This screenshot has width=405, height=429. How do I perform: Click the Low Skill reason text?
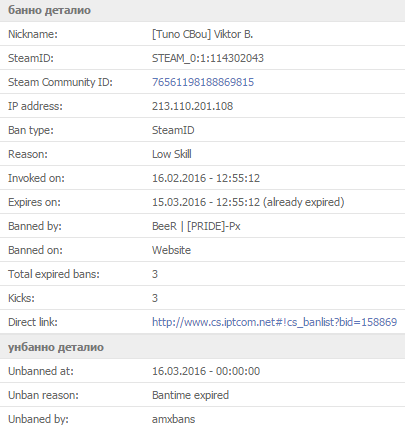tap(172, 154)
